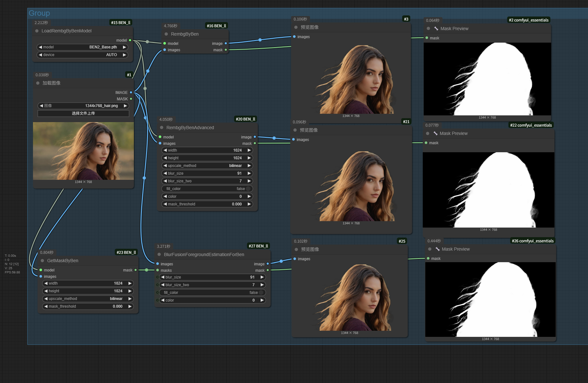Click the images input socket of preview #3
Viewport: 588px width, 383px height.
tap(294, 37)
